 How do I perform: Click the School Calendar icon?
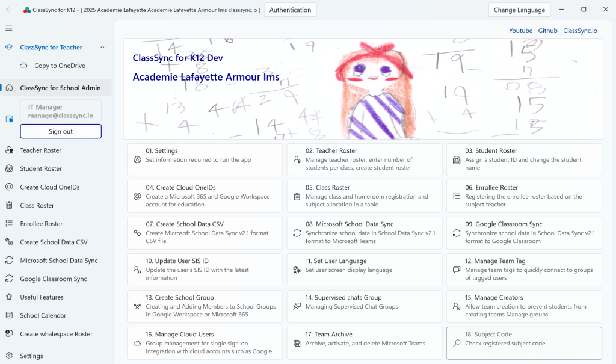[10, 315]
